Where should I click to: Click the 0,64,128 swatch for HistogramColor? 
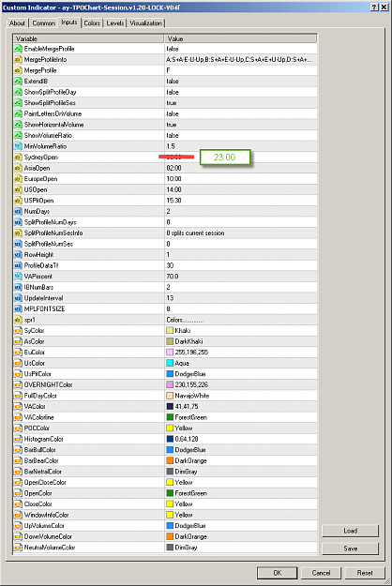coord(170,439)
